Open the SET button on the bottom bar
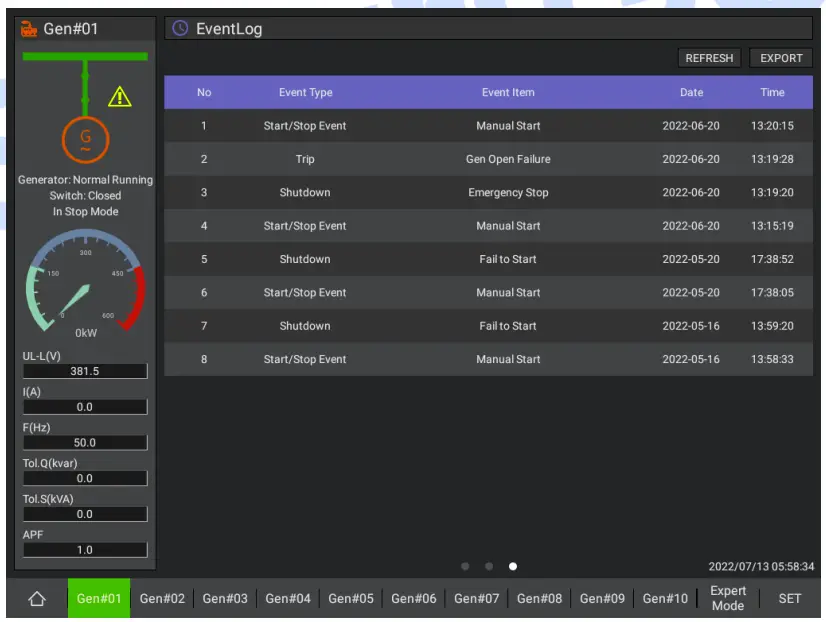The image size is (826, 622). click(x=790, y=598)
